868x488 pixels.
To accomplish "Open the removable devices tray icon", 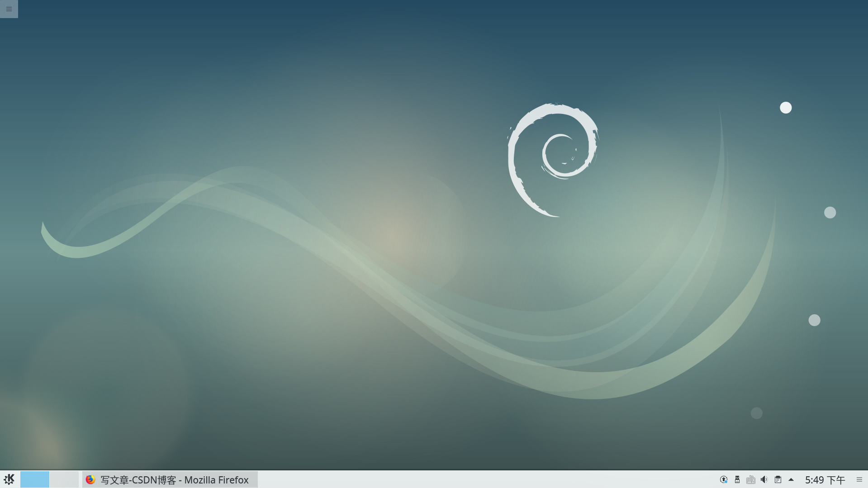I will tap(737, 479).
